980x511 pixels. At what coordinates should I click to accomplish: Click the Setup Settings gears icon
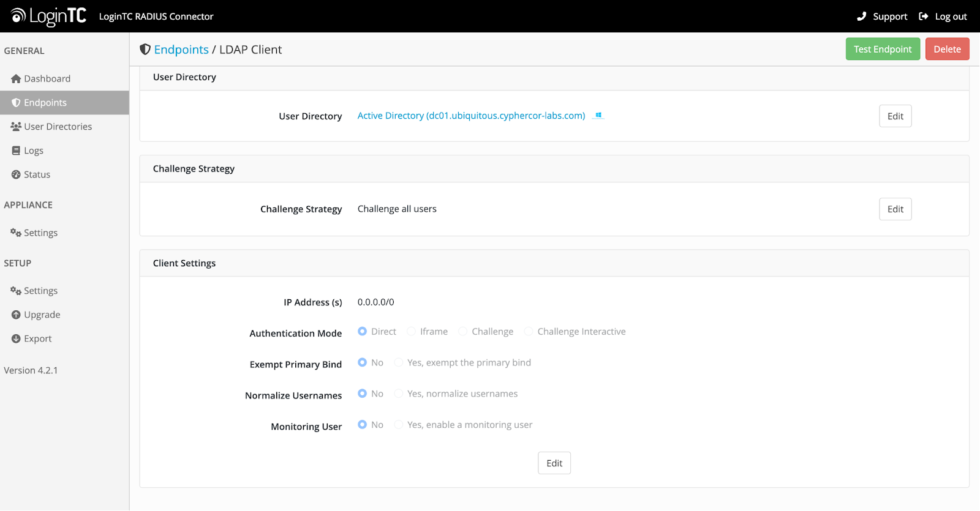coord(16,291)
